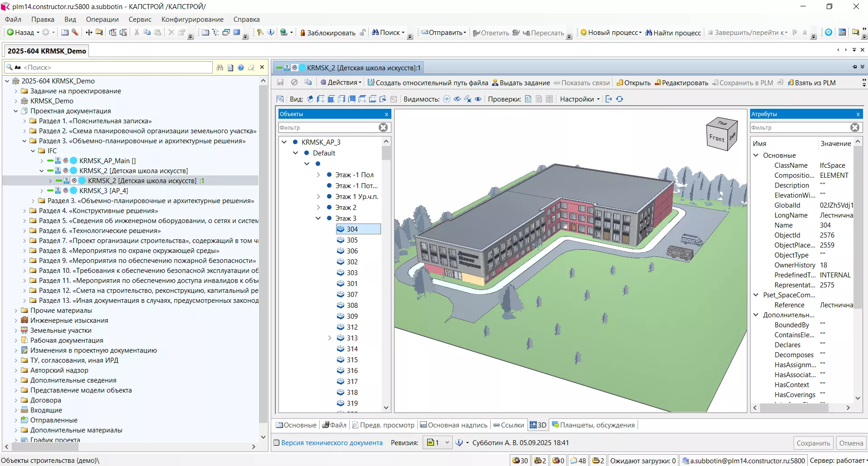Click the ViewCube Front face
The height and width of the screenshot is (466, 868).
pyautogui.click(x=717, y=138)
